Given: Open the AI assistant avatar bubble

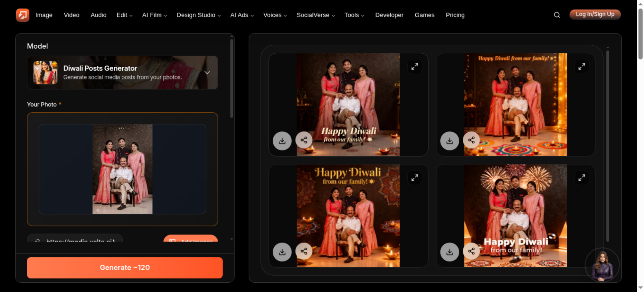Looking at the screenshot, I should (x=602, y=265).
